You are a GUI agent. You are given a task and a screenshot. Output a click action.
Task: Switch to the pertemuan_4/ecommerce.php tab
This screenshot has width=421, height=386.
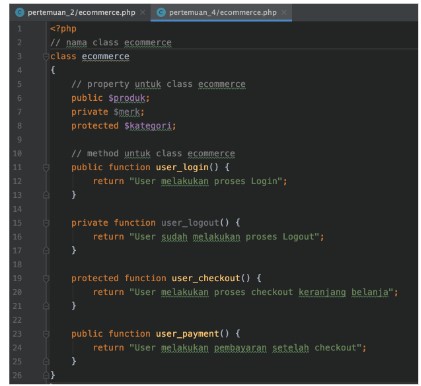click(221, 13)
